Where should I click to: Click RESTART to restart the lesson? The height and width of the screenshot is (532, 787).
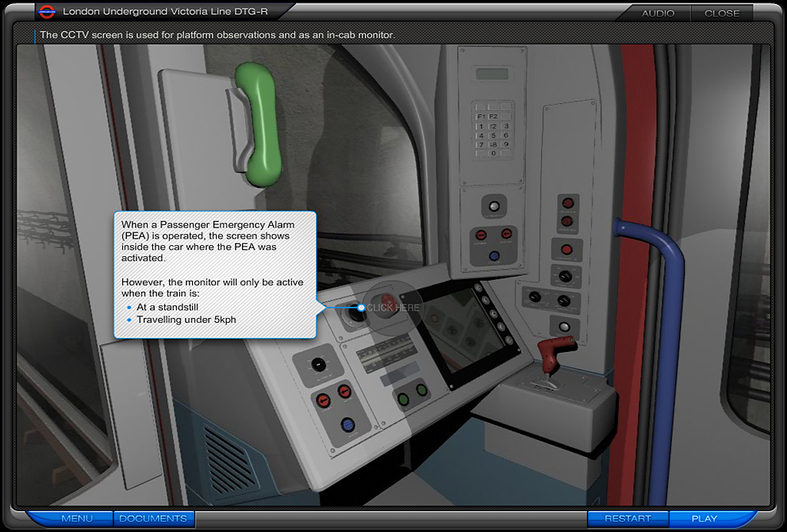(x=628, y=518)
